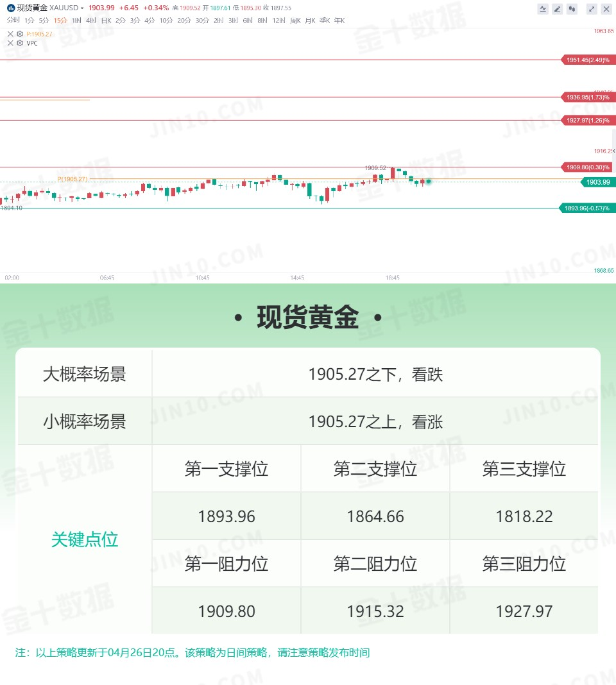Remove the P:1905.27 indicator with X
This screenshot has width=616, height=685.
(x=10, y=33)
